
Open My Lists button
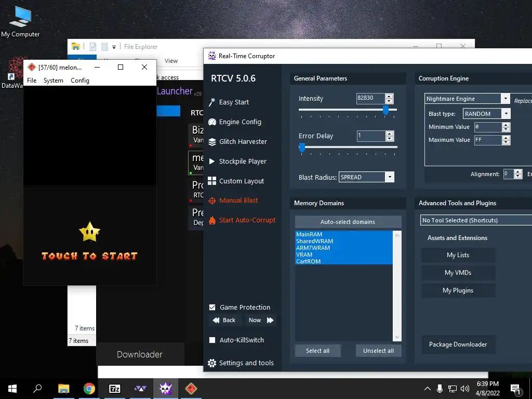coord(458,255)
